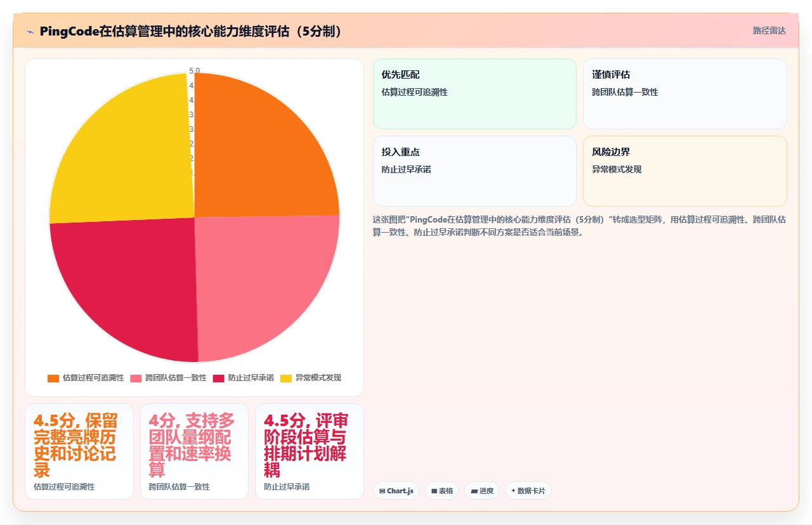The height and width of the screenshot is (525, 812).
Task: Click the 路径雷达 label in header
Action: (769, 30)
